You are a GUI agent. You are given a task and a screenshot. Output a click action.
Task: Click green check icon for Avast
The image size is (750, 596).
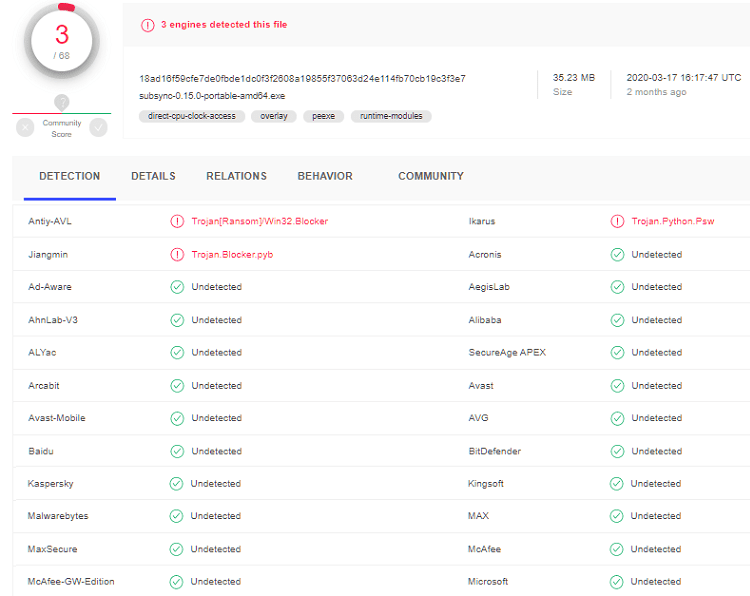[x=617, y=386]
